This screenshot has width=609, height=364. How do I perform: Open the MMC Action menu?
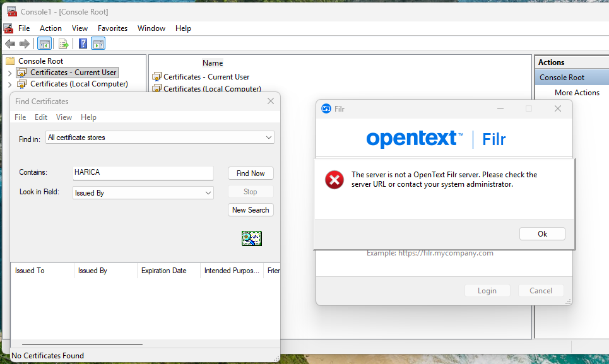point(50,28)
